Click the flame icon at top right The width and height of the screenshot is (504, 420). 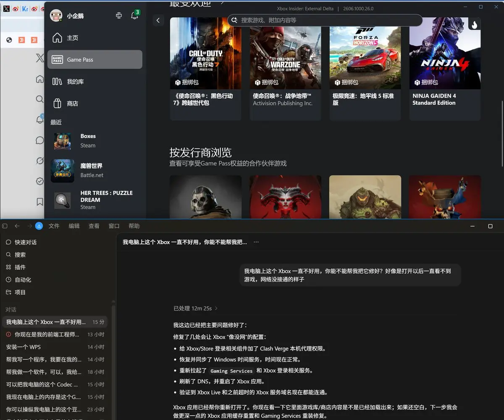(474, 24)
